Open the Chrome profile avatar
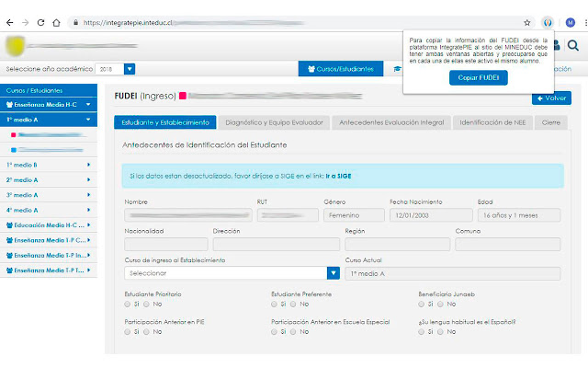Image resolution: width=588 pixels, height=368 pixels. (x=571, y=23)
